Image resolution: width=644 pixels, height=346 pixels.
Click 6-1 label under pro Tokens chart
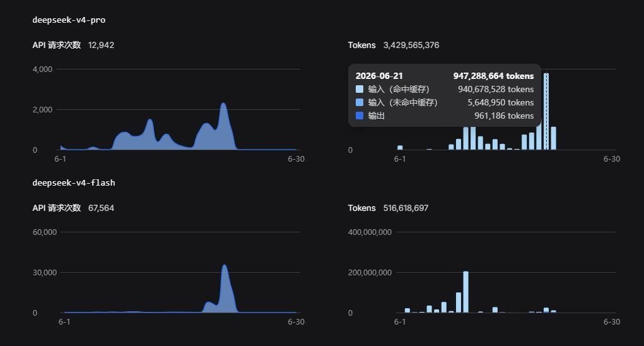[x=400, y=159]
